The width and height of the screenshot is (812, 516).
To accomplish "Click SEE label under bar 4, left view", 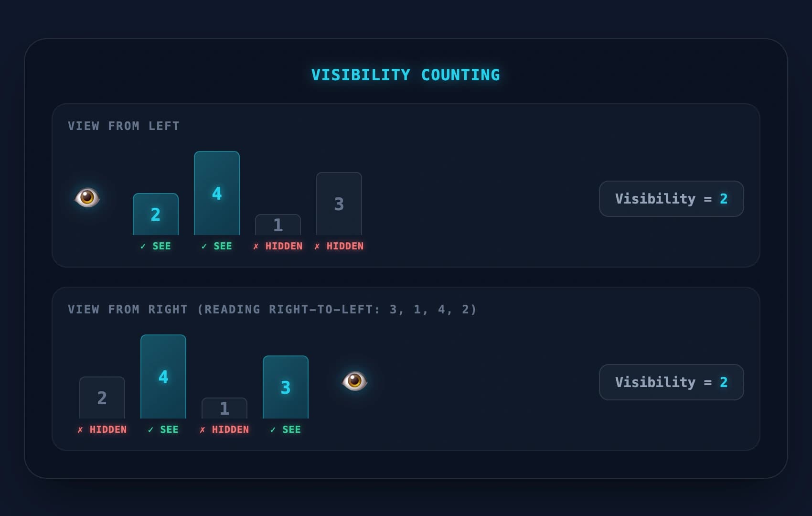I will tap(217, 246).
